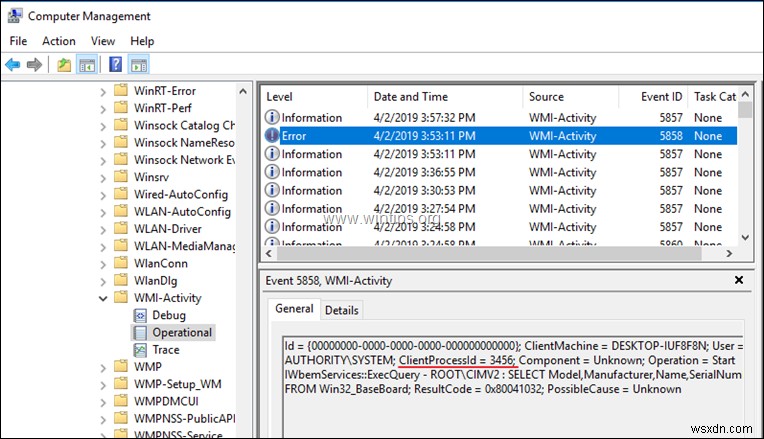Expand the WinRT-Perf tree node
764x439 pixels.
(x=103, y=109)
